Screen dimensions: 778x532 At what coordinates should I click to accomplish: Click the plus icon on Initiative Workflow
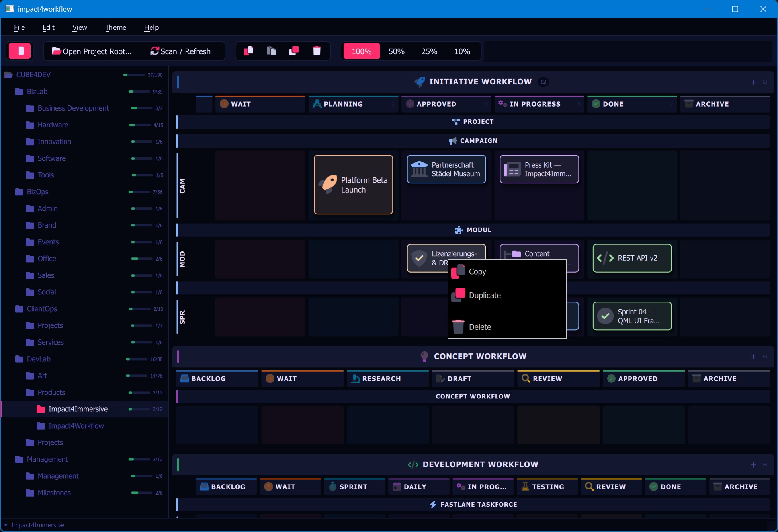point(753,82)
